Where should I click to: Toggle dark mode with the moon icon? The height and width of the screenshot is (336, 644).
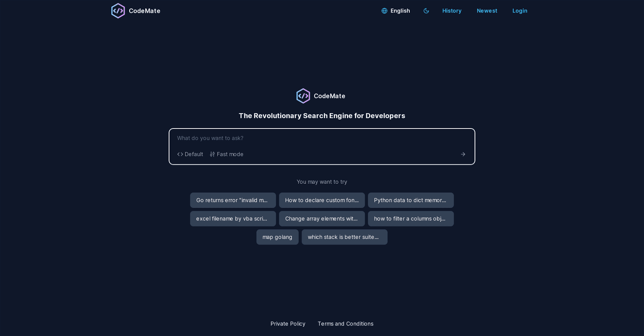[426, 11]
